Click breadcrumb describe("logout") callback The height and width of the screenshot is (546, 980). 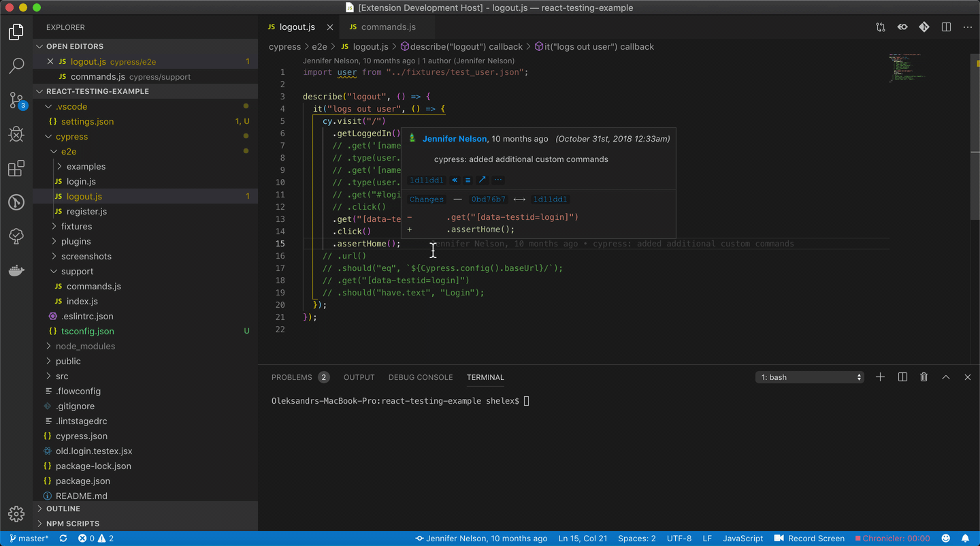coord(461,47)
